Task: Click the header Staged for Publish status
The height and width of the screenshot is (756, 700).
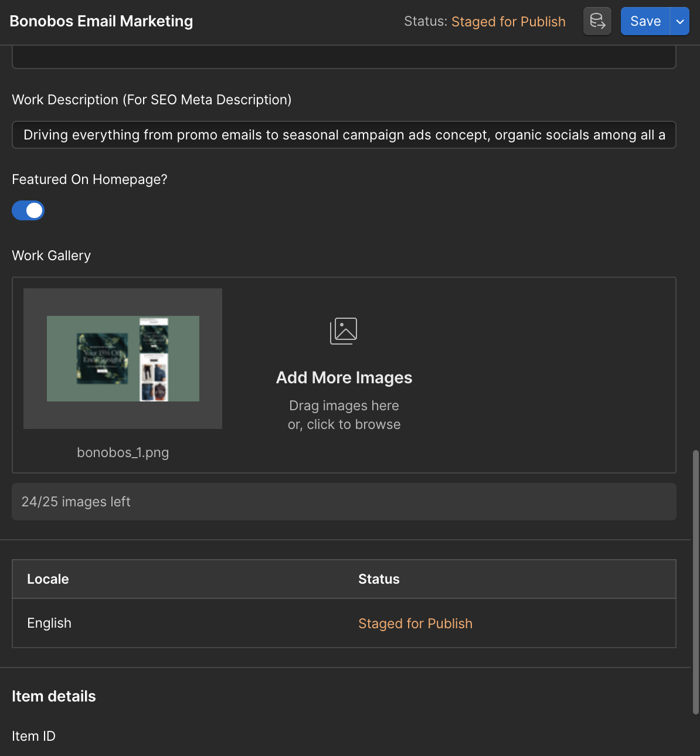Action: 508,22
